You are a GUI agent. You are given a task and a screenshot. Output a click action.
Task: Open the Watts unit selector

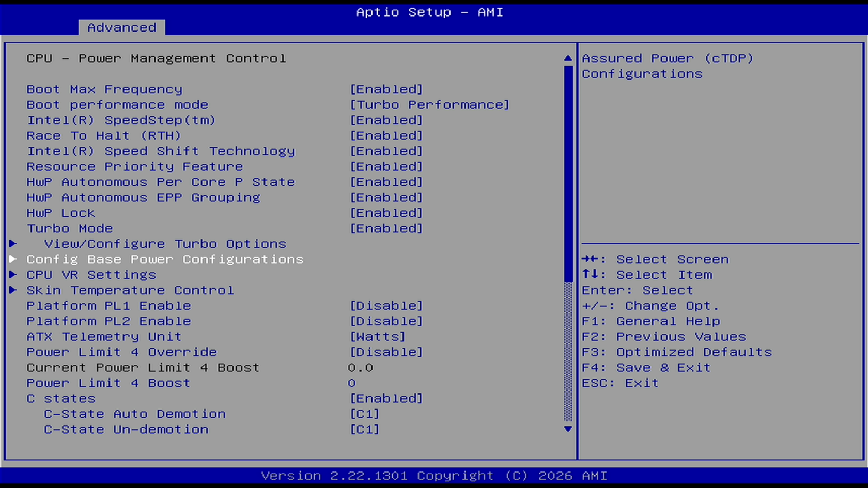[378, 337]
